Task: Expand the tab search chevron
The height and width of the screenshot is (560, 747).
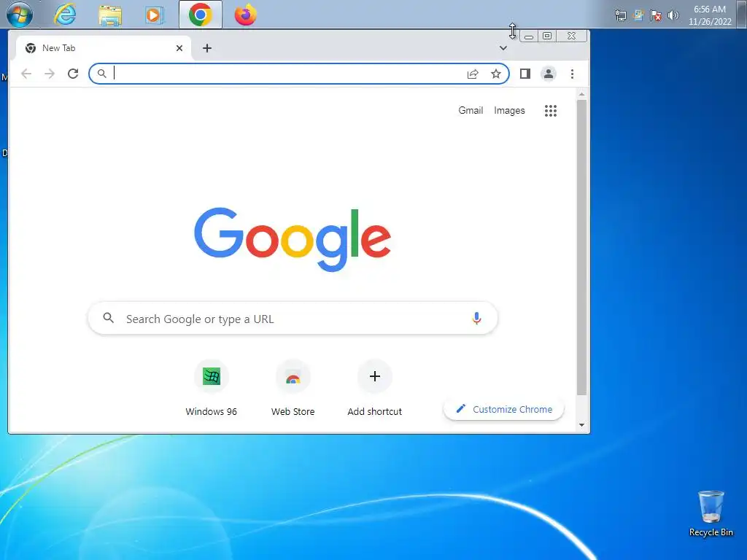Action: [x=503, y=48]
